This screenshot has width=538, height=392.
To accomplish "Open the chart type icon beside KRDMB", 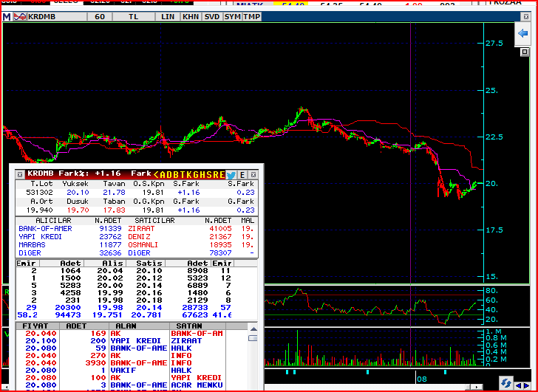I will [x=20, y=16].
